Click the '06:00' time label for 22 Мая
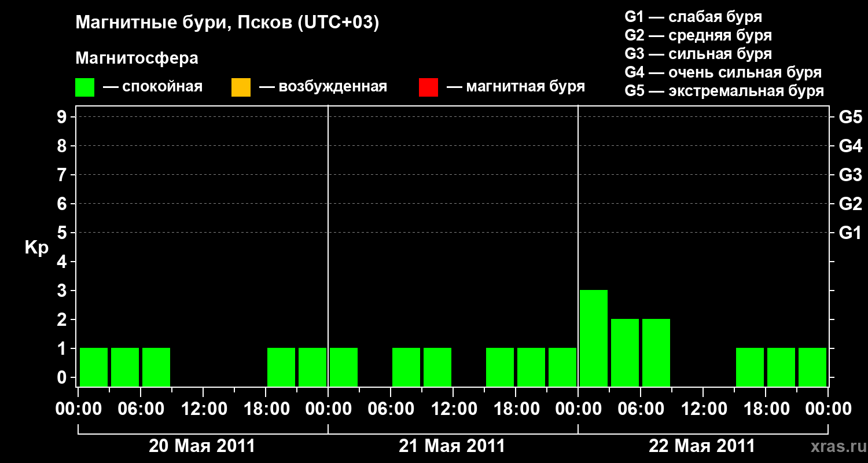This screenshot has height=463, width=868. coord(641,409)
